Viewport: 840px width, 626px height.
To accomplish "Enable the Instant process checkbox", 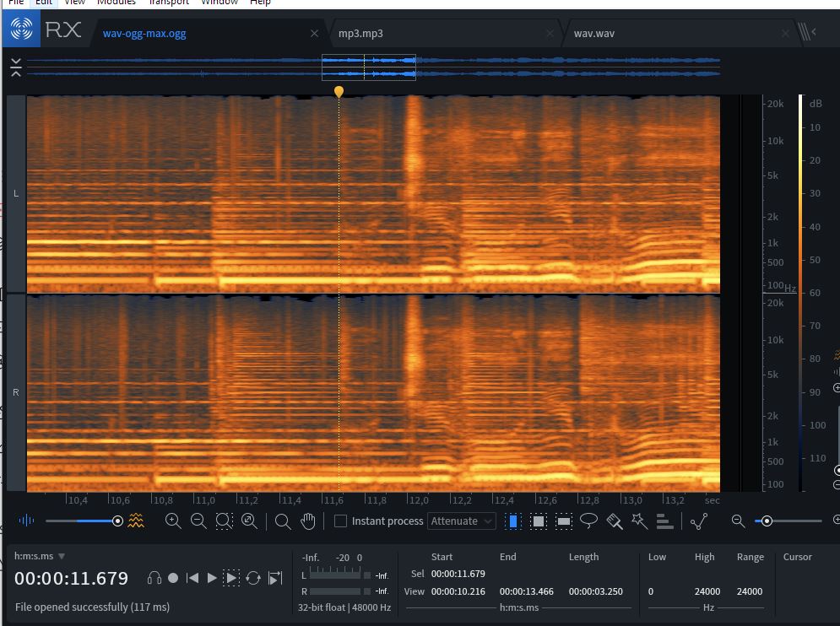I will point(340,521).
